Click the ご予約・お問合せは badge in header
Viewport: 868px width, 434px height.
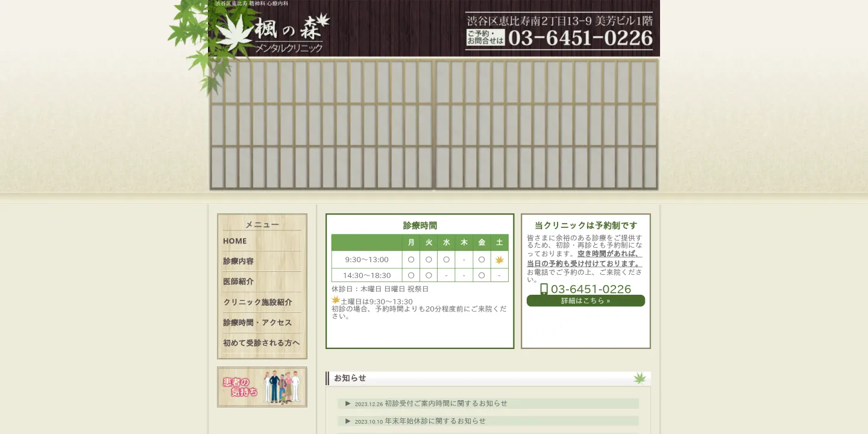(x=485, y=39)
